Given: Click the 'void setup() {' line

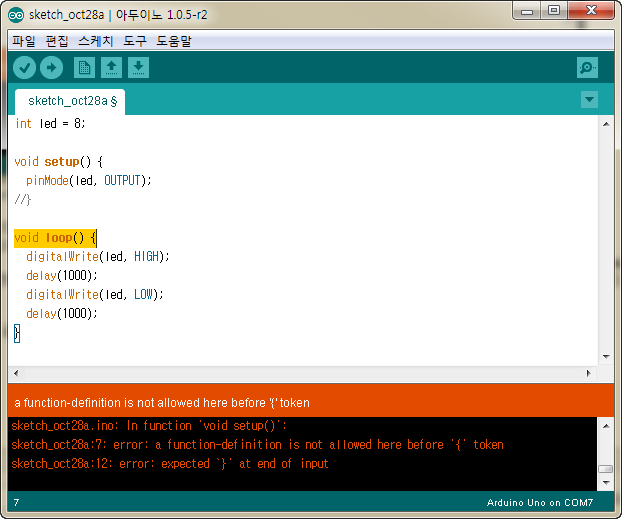Looking at the screenshot, I should tap(59, 161).
